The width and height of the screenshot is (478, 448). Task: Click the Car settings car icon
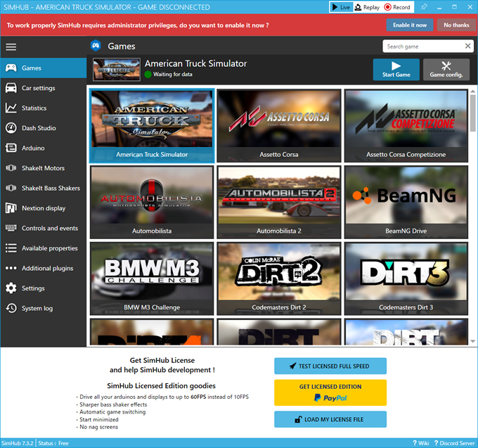(x=11, y=88)
